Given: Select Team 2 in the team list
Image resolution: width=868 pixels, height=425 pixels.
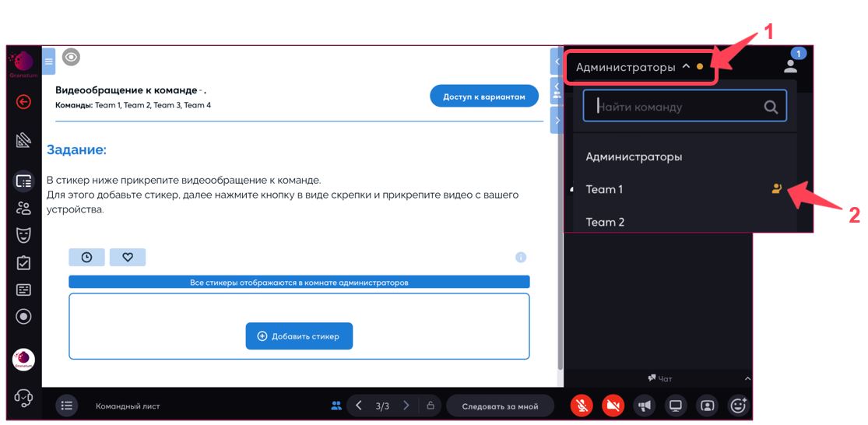Looking at the screenshot, I should (x=605, y=222).
